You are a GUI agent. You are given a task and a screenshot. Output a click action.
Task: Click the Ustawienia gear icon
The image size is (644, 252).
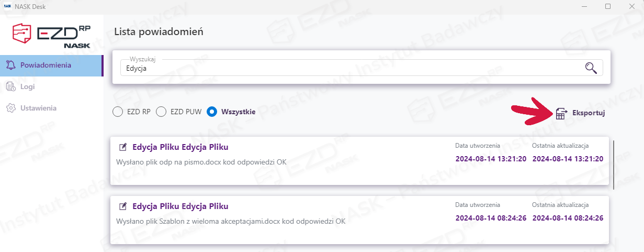(x=10, y=108)
